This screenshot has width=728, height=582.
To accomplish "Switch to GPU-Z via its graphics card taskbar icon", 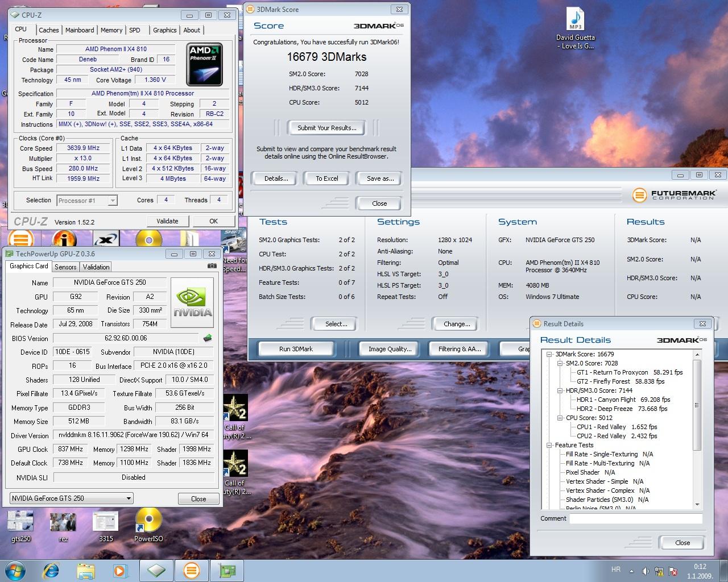I will [227, 570].
